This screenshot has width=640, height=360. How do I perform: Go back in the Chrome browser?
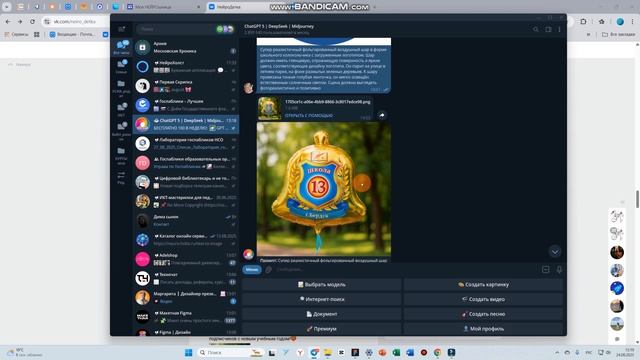[8, 21]
